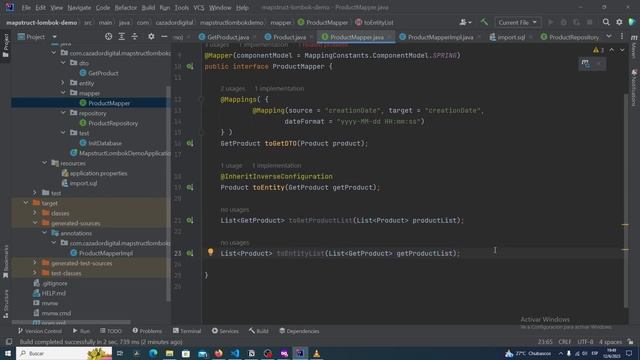Open the Refactor menu
The width and height of the screenshot is (640, 360).
(126, 7)
